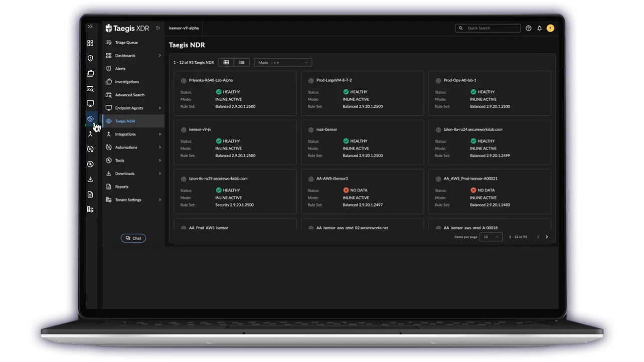Go to the next page of sensors
Viewport: 644px width, 362px height.
547,237
